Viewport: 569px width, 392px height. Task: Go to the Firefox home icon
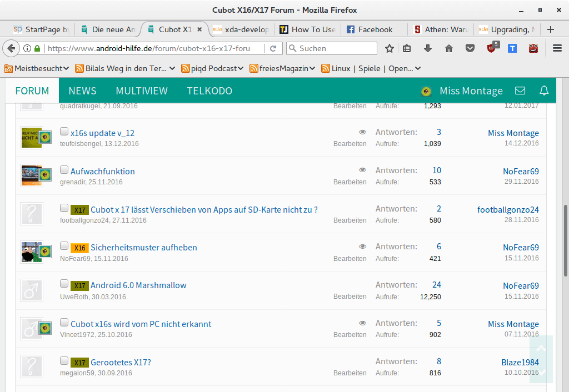tap(449, 48)
